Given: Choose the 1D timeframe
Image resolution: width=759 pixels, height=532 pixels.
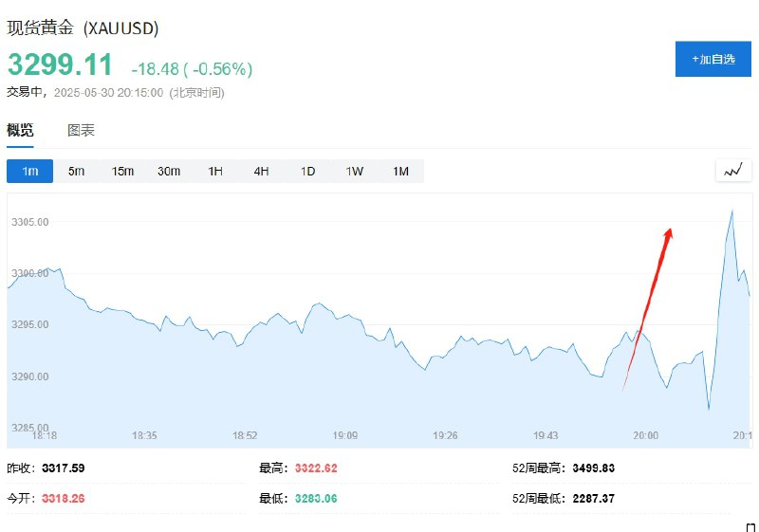Looking at the screenshot, I should (307, 172).
